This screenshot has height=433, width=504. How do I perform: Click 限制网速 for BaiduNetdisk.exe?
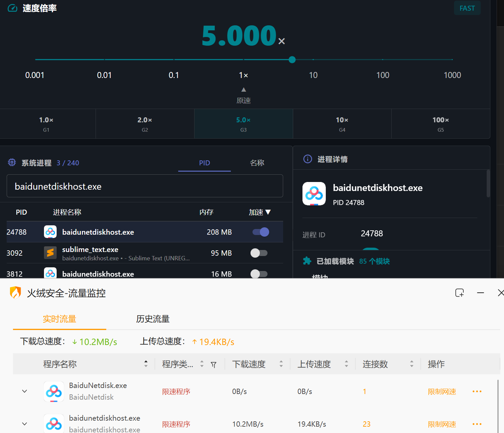(442, 391)
